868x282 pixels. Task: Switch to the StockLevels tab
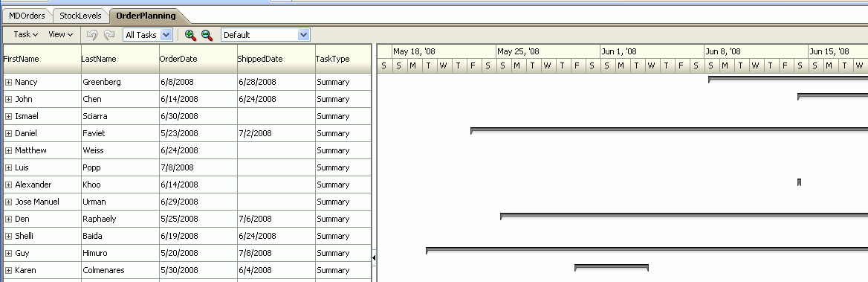pos(80,16)
